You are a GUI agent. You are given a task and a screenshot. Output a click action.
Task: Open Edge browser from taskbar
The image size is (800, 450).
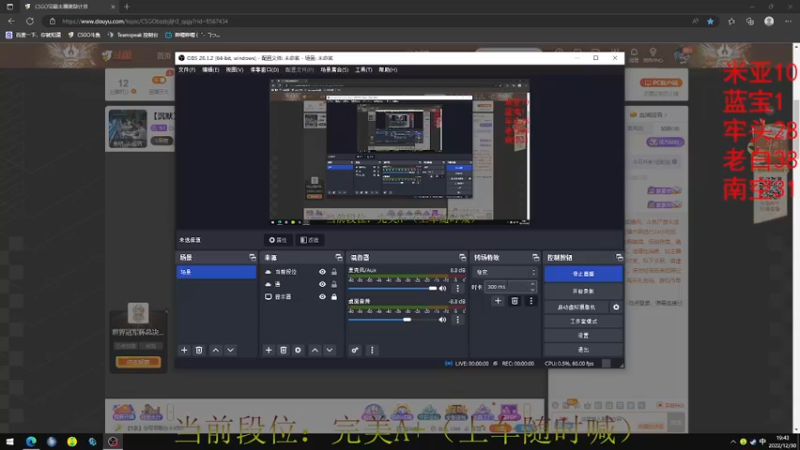pyautogui.click(x=31, y=442)
